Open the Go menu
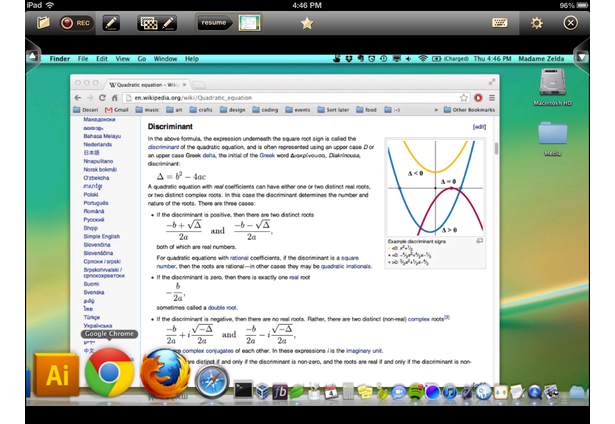615x424 pixels. [142, 59]
